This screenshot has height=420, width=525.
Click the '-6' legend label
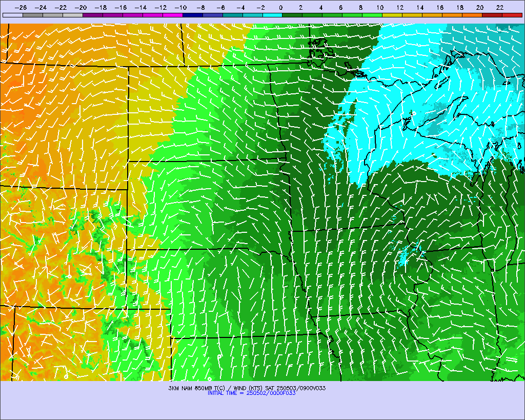[x=220, y=7]
